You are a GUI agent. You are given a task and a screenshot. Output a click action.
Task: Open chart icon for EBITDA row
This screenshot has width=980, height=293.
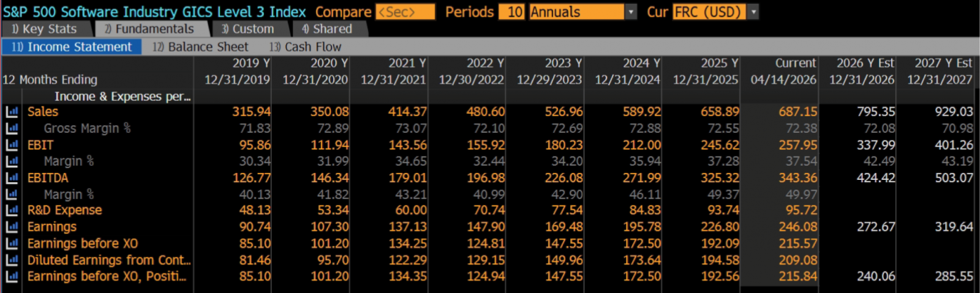pos(12,178)
